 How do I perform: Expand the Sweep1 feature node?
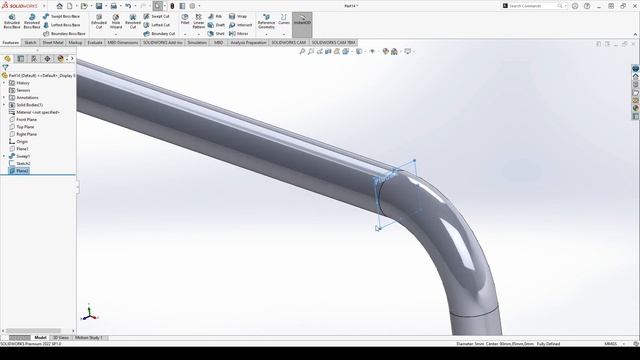[4, 156]
